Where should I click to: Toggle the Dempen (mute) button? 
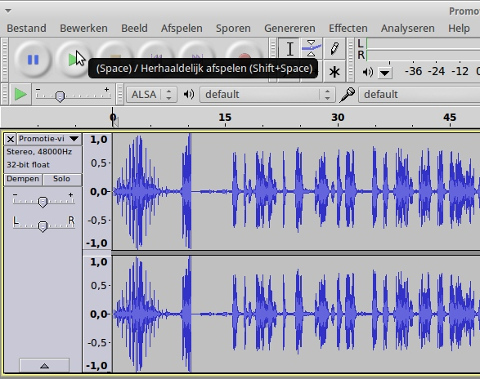tap(23, 179)
